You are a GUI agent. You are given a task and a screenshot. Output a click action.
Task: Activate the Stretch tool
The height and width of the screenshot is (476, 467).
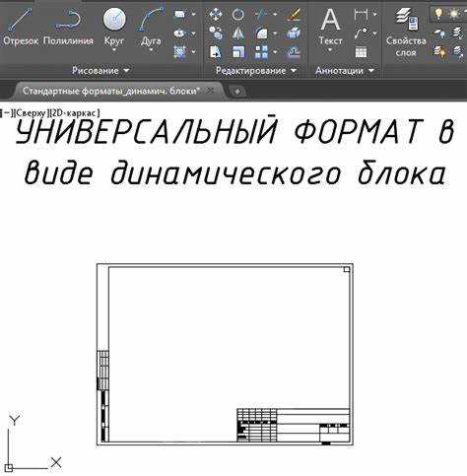tap(216, 52)
